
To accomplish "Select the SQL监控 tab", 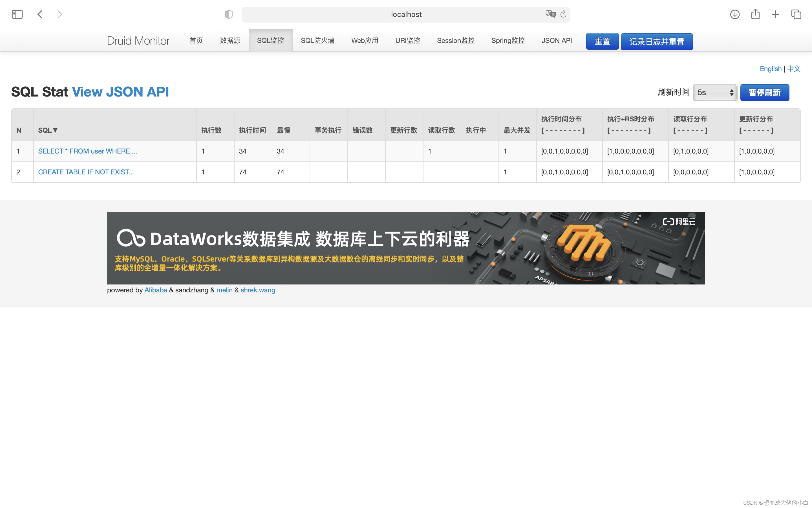I will pos(270,41).
